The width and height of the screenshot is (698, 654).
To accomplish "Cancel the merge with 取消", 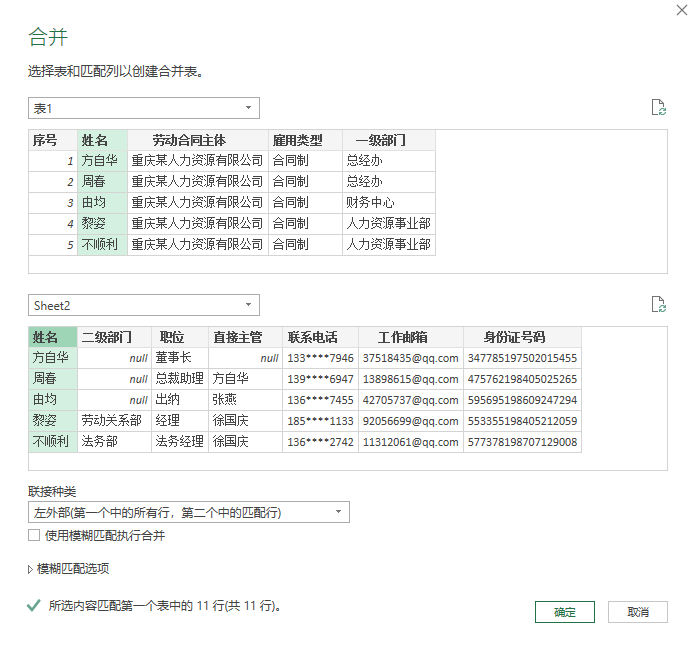I will (x=638, y=612).
